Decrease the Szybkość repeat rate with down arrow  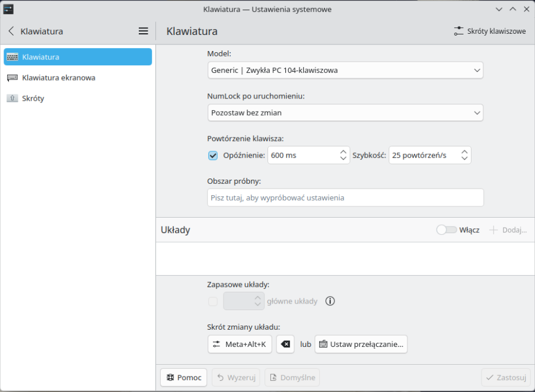coord(464,159)
